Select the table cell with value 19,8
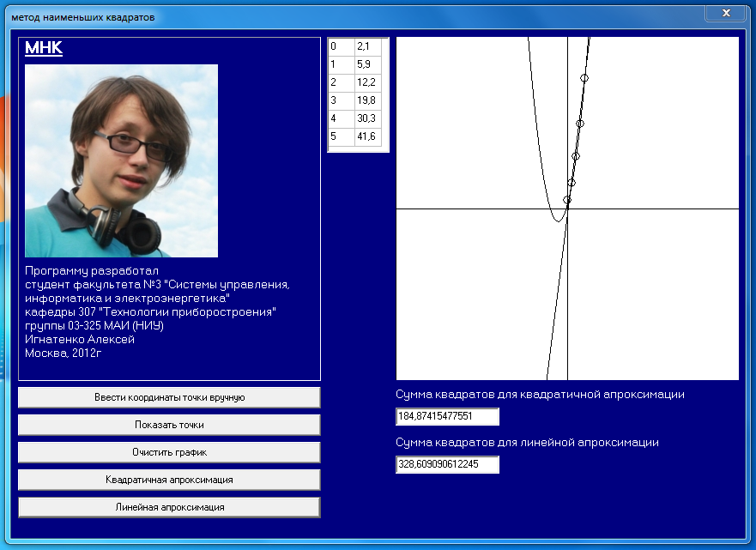 tap(368, 100)
